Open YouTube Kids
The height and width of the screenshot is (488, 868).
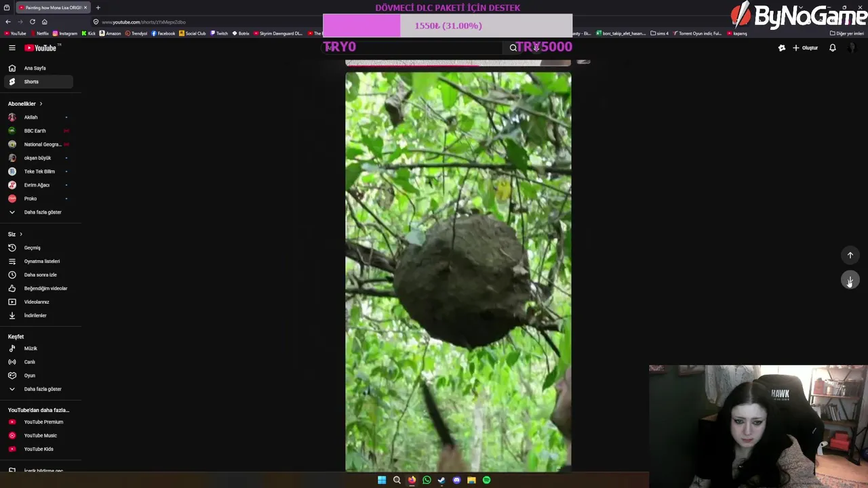[38, 449]
